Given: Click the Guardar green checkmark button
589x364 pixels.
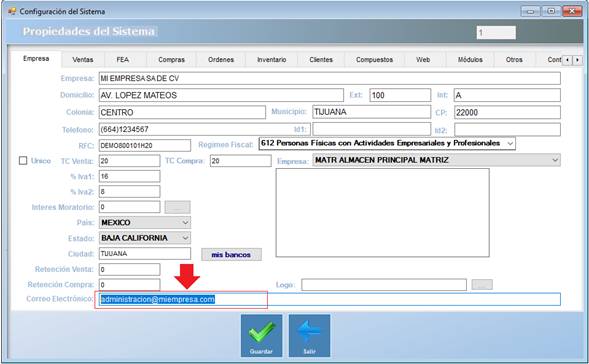Looking at the screenshot, I should tap(261, 336).
